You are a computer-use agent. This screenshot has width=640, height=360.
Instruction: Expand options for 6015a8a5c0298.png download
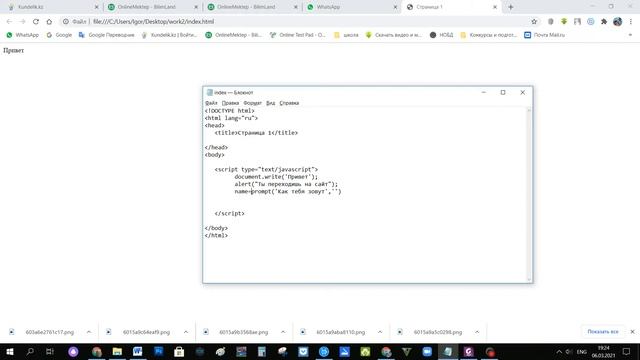[x=477, y=332]
